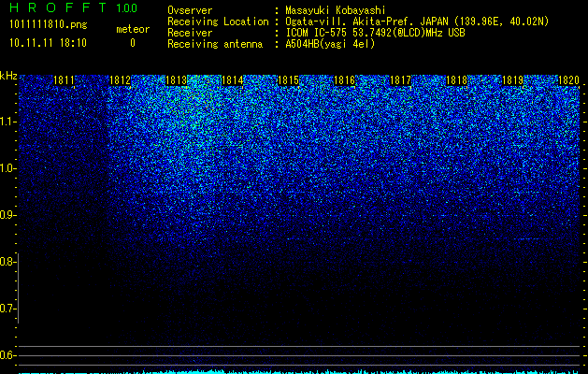Image resolution: width=588 pixels, height=374 pixels.
Task: Click the HROFFT 1.0.0 title text
Action: click(x=74, y=7)
